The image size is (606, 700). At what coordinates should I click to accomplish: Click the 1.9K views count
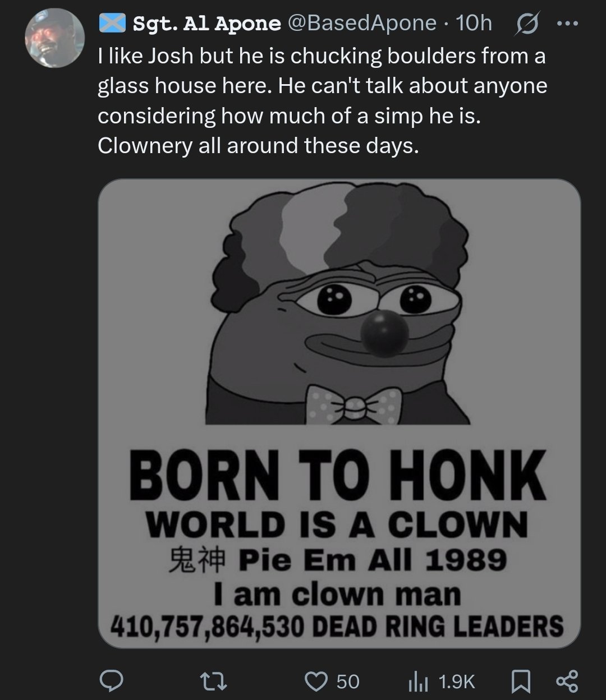(457, 681)
